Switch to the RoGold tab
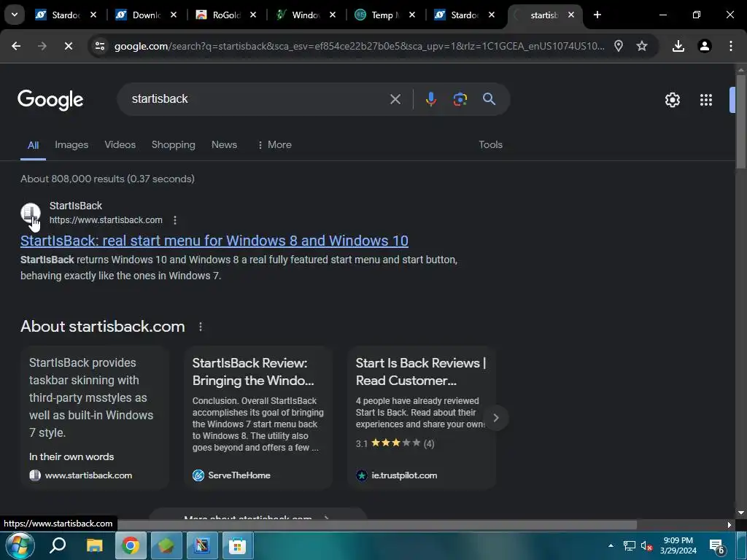The height and width of the screenshot is (560, 747). click(225, 15)
